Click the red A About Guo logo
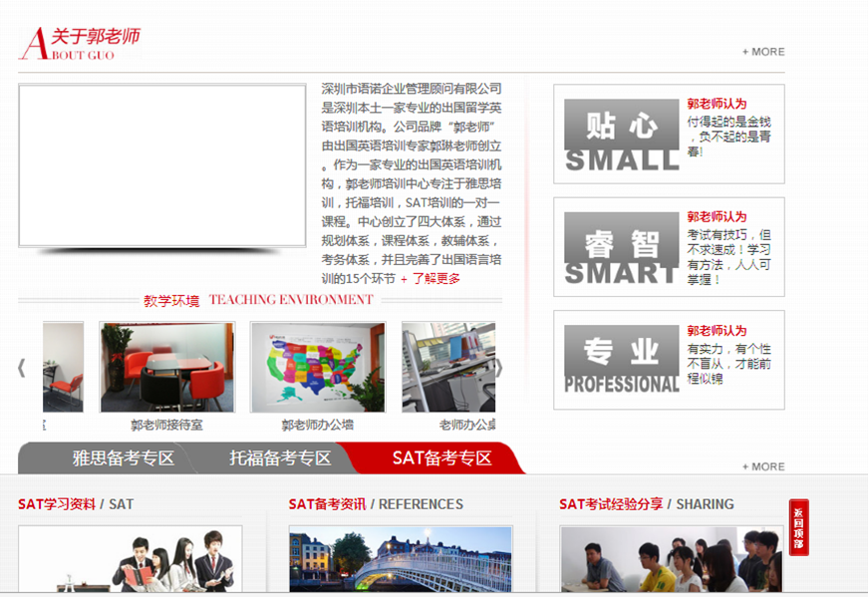 [x=78, y=44]
